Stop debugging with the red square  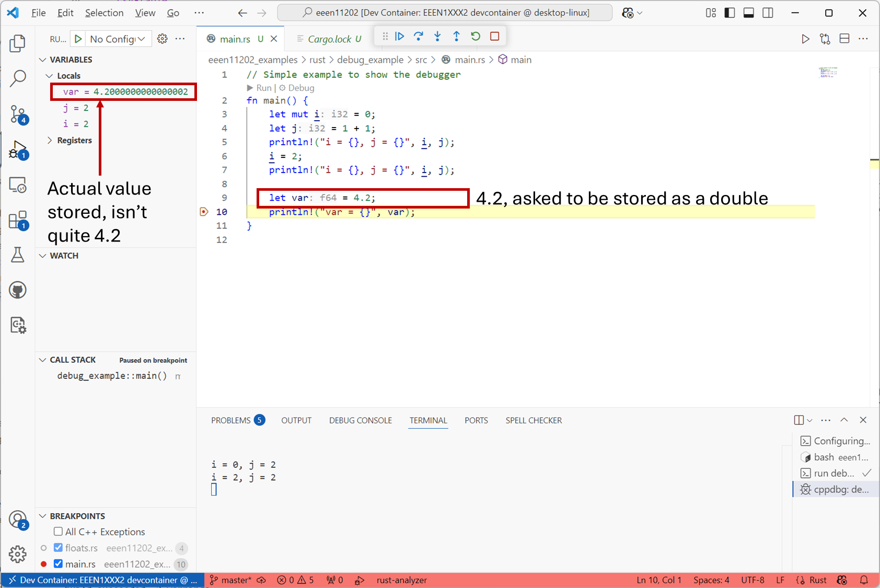click(494, 36)
